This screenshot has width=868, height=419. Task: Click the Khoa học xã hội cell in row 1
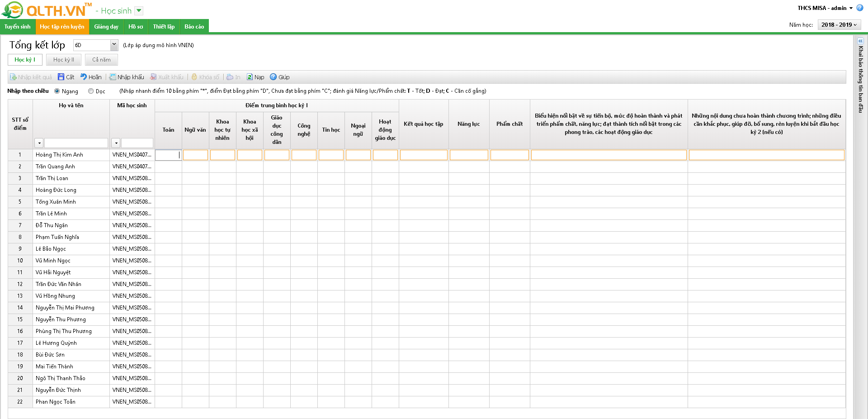250,155
